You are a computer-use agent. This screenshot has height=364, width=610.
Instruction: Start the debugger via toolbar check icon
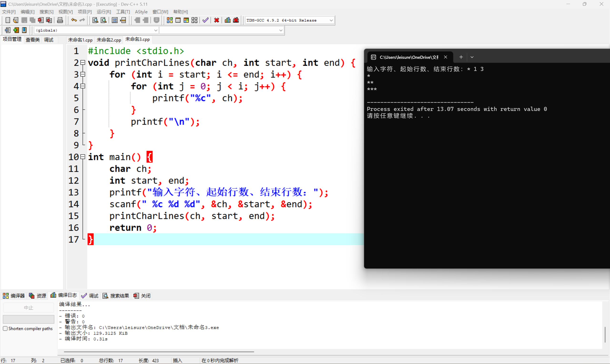click(205, 20)
